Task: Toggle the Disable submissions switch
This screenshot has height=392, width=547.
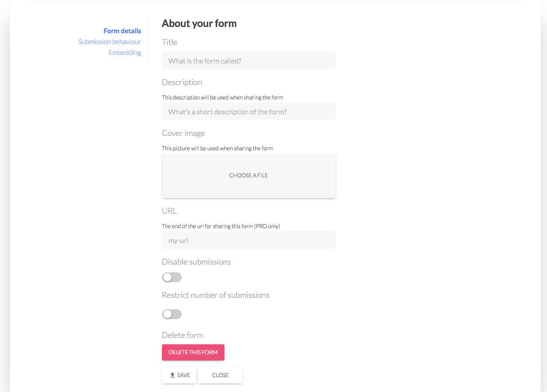Action: [x=172, y=277]
